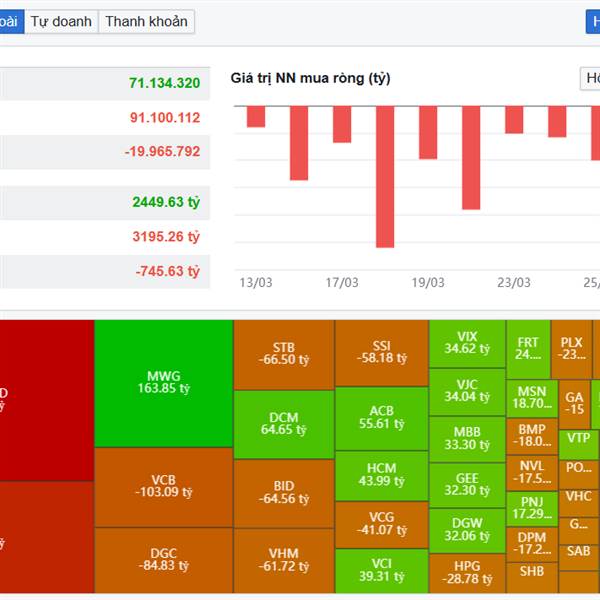Click the VCG -41.07 tỷ tile
The width and height of the screenshot is (600, 600).
pyautogui.click(x=382, y=525)
